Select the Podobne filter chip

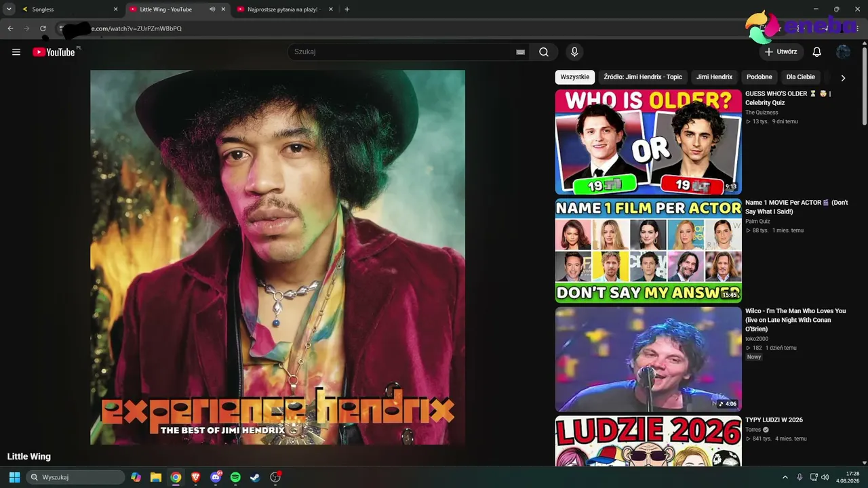tap(759, 77)
